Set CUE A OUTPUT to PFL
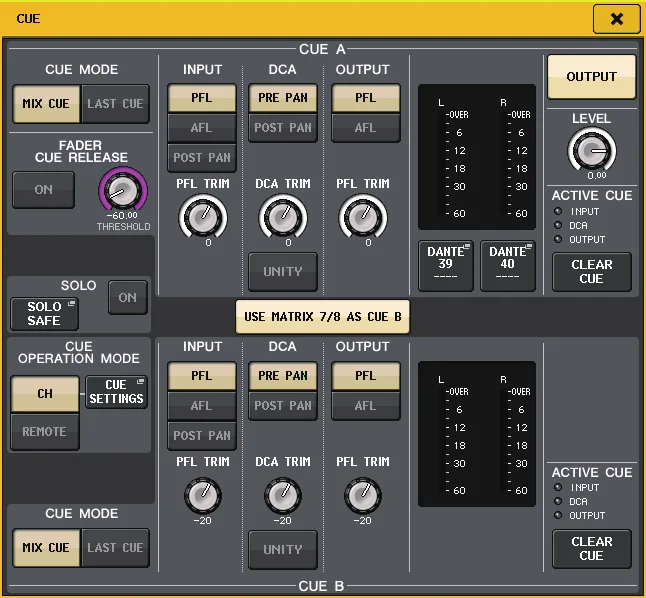Screen dimensions: 646x598 (x=365, y=98)
